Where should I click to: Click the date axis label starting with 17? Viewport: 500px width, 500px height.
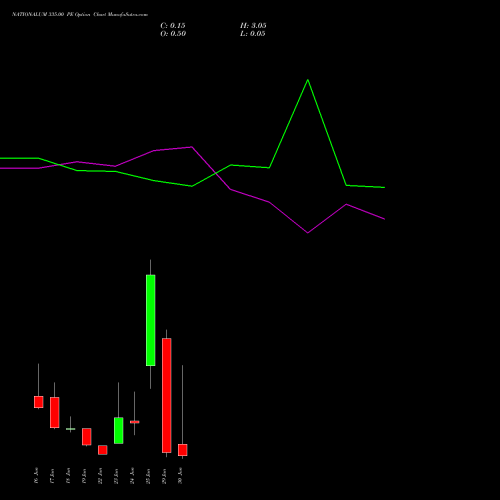click(x=52, y=476)
